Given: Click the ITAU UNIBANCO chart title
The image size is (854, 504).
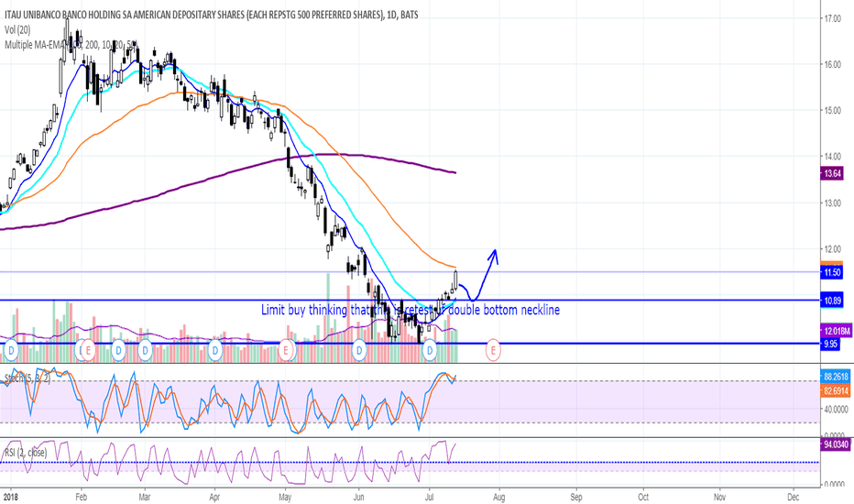Looking at the screenshot, I should click(212, 15).
